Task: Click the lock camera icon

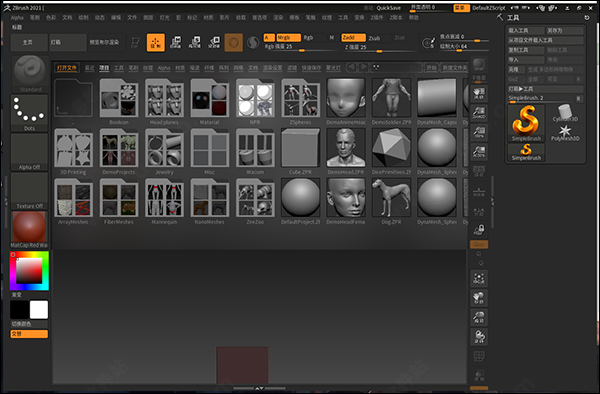Action: pos(479,230)
